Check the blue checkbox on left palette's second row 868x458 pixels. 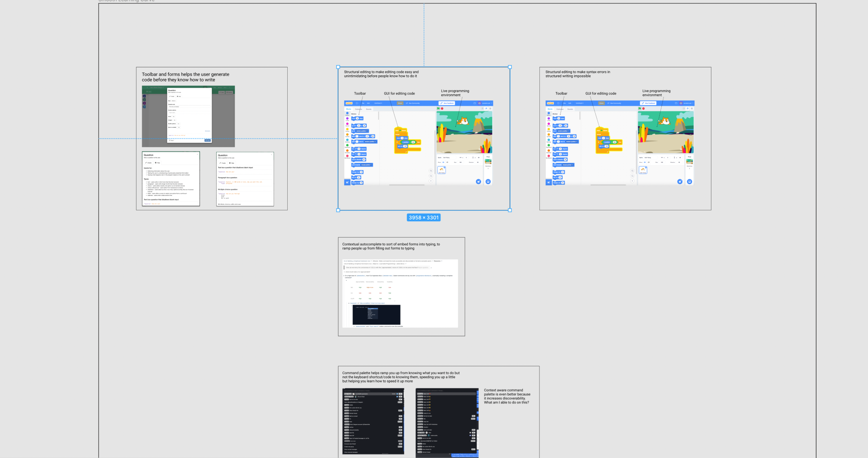pyautogui.click(x=397, y=397)
